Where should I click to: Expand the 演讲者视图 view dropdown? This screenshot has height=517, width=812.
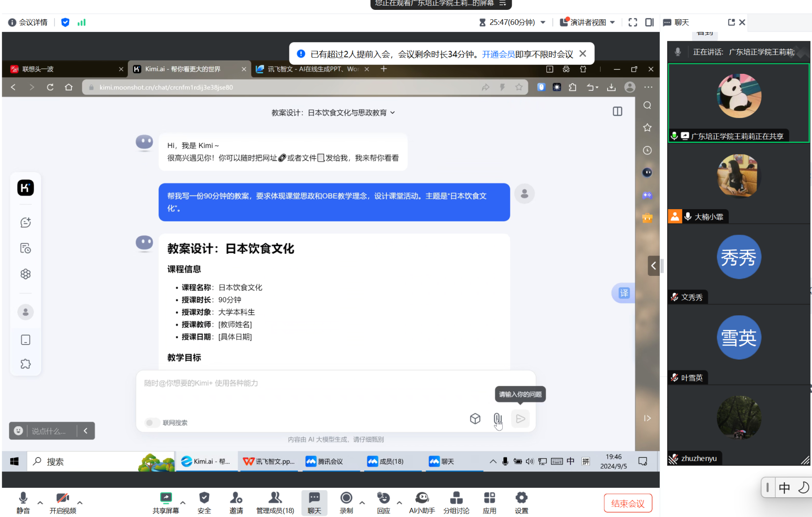612,23
